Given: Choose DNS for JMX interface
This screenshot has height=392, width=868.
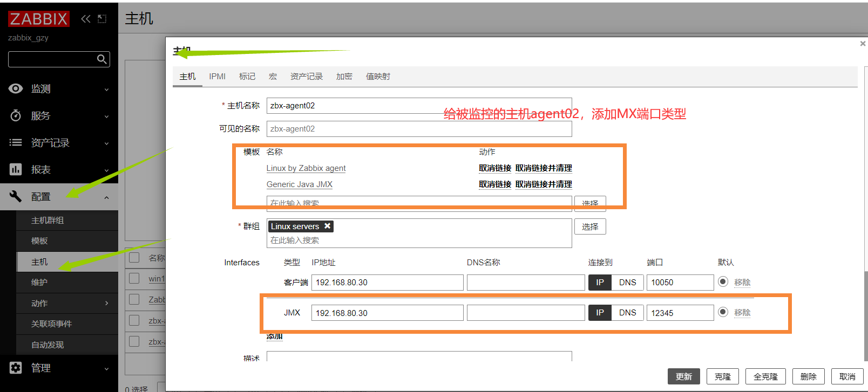Looking at the screenshot, I should (x=628, y=313).
